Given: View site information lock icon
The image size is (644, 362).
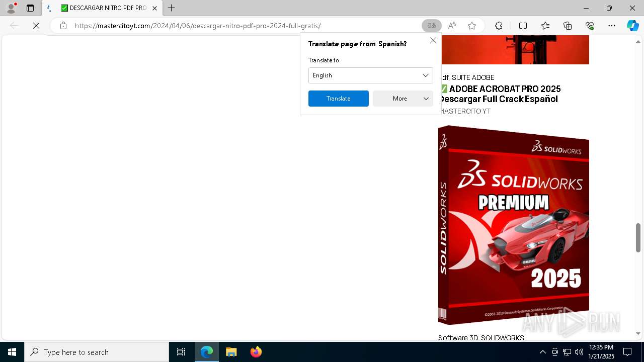Looking at the screenshot, I should coord(63,26).
